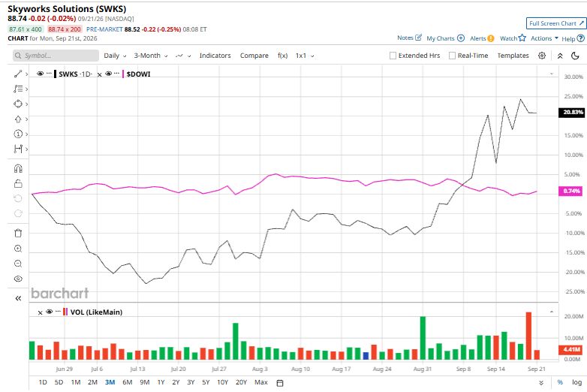Expand the Actions dropdown menu
587x392 pixels.
click(x=544, y=38)
